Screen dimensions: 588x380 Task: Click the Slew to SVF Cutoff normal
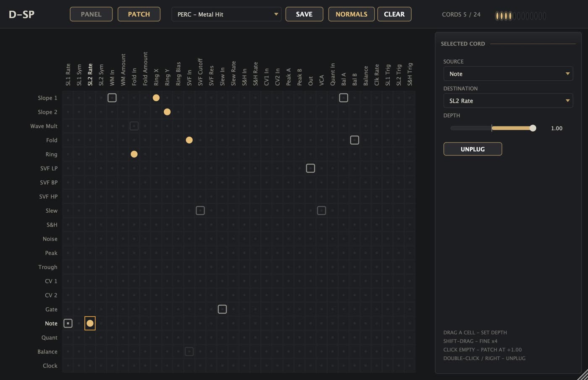(200, 211)
